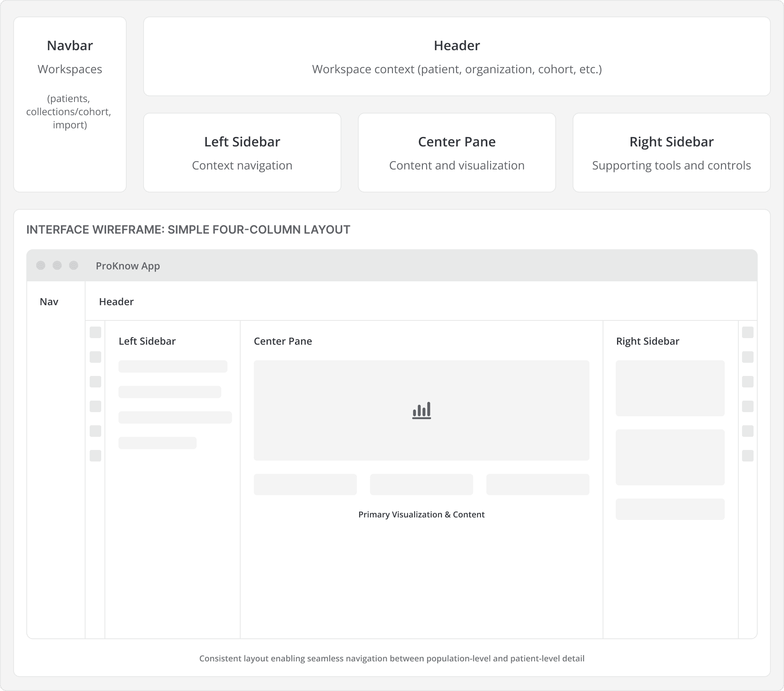Screen dimensions: 784x691
Task: Click the top square icon in left icon strip
Action: 95,332
